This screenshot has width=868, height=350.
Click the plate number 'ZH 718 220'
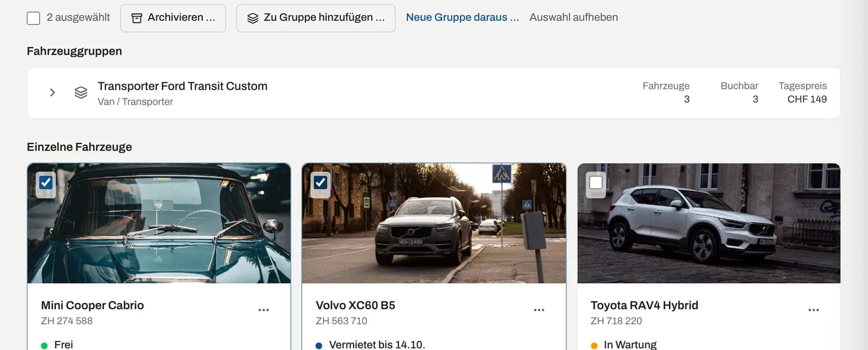(x=616, y=321)
